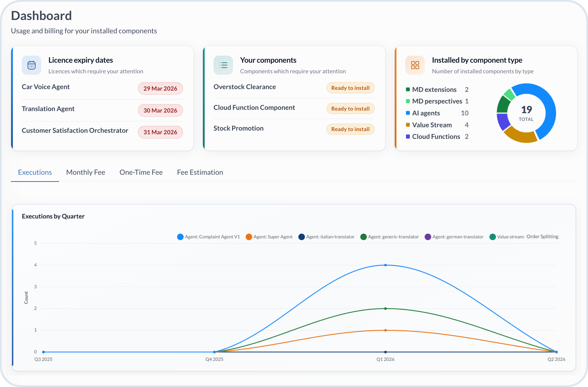588x387 pixels.
Task: Click the 31 Mar 2026 expiry badge
Action: point(160,132)
